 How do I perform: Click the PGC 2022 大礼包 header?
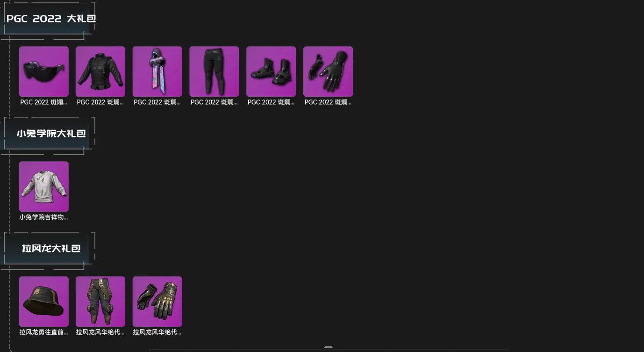click(51, 19)
